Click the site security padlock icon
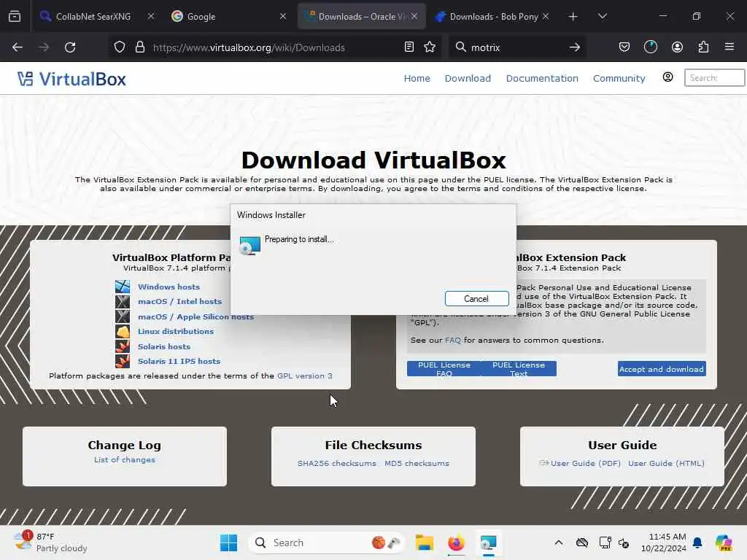Screen dimensions: 747x560 [x=139, y=47]
